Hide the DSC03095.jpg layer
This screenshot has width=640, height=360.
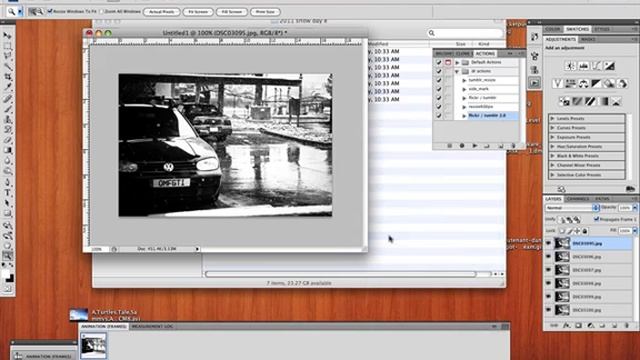coord(549,243)
